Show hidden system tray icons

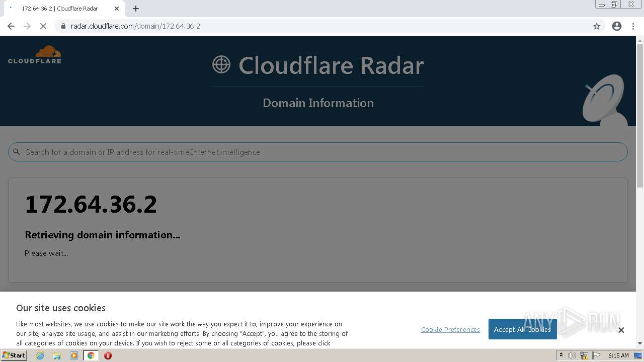(561, 355)
